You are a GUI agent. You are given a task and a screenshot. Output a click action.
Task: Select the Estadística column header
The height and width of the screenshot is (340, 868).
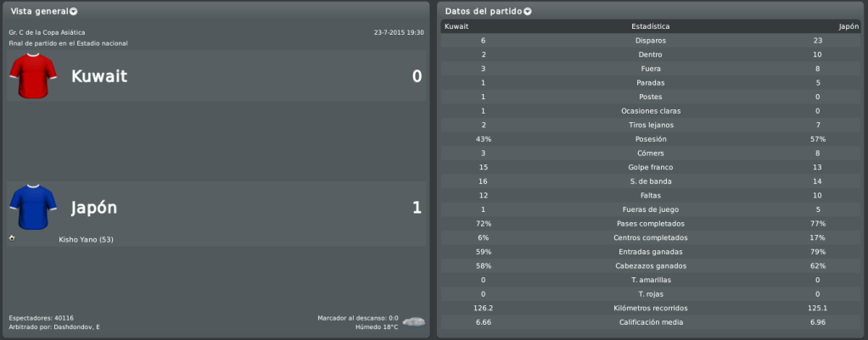651,26
